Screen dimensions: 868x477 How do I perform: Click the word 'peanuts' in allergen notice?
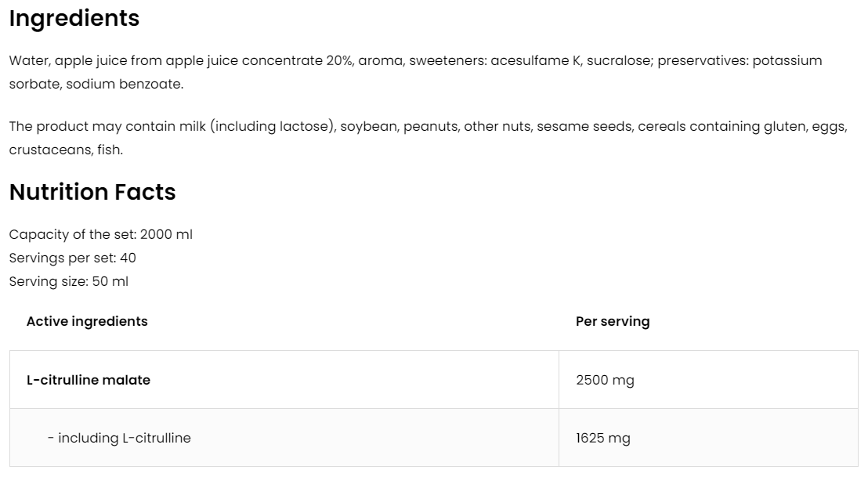pos(429,126)
